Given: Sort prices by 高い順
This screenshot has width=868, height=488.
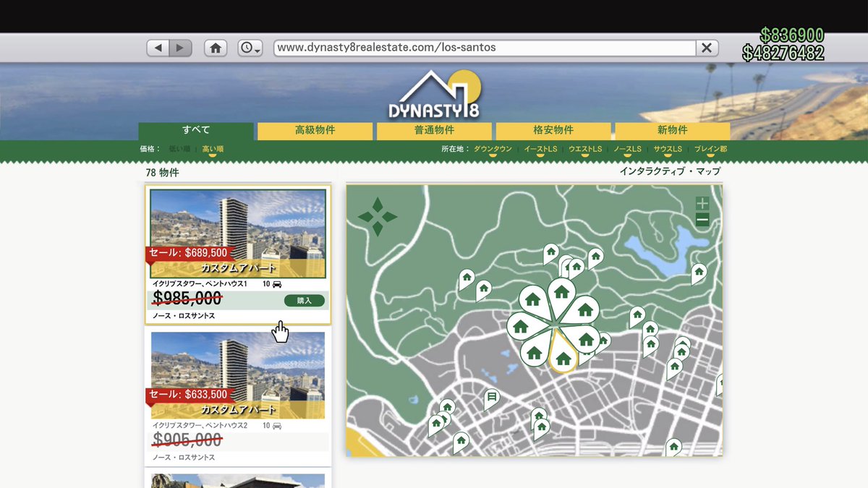Looking at the screenshot, I should [213, 150].
